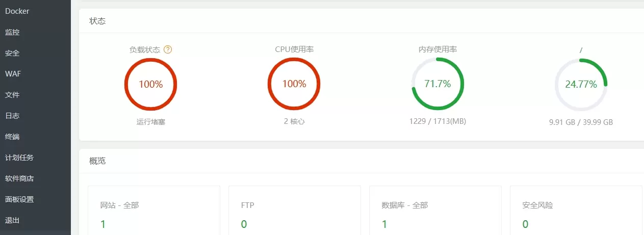Image resolution: width=644 pixels, height=235 pixels.
Task: Click the 运行堵塞 status text
Action: tap(150, 122)
